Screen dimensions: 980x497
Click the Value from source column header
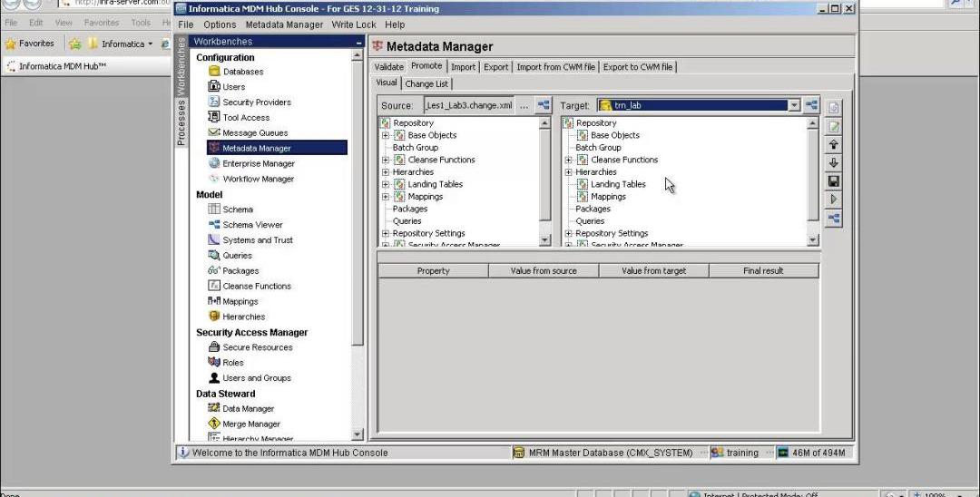544,270
